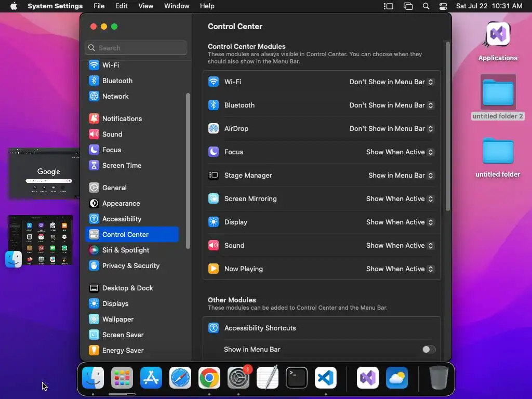Select Google Chrome Stage Manager thumbnail
Viewport: 532px width, 399px height.
click(x=44, y=173)
